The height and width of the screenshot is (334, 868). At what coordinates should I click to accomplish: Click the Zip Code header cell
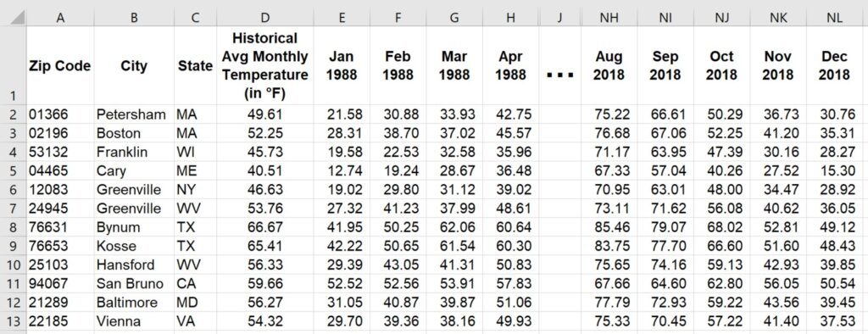60,65
